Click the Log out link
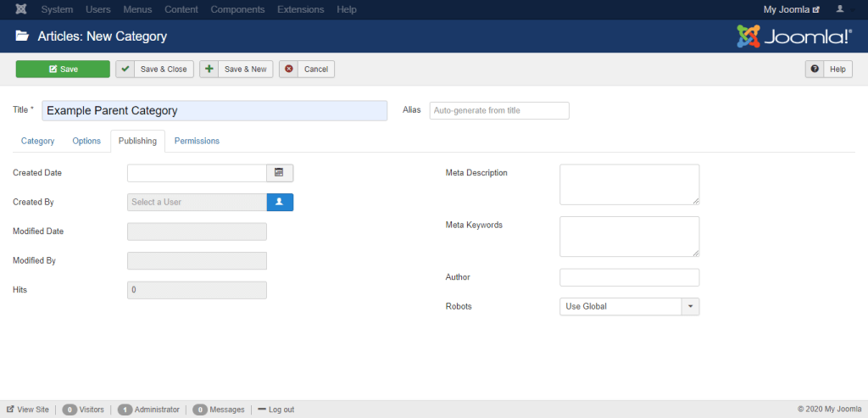 276,410
